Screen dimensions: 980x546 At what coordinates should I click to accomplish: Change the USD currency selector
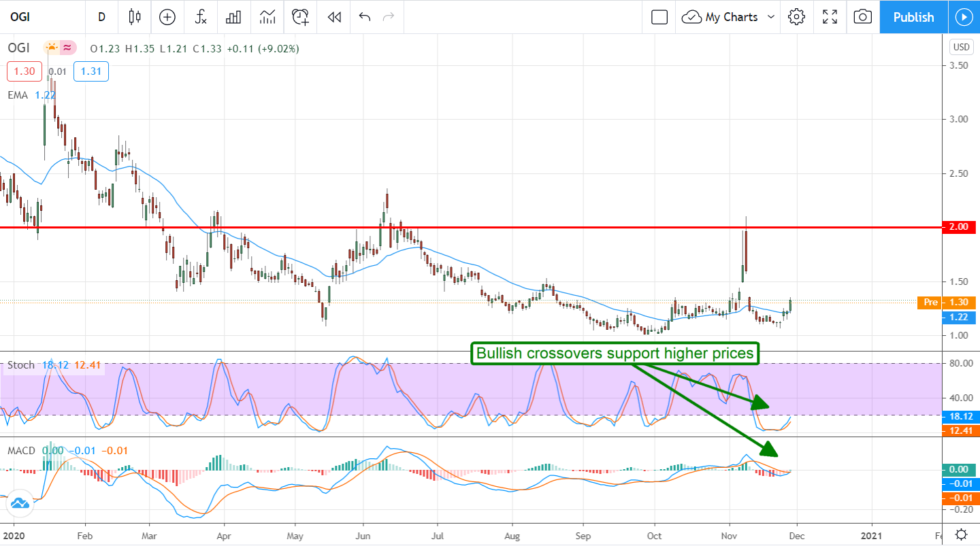961,47
